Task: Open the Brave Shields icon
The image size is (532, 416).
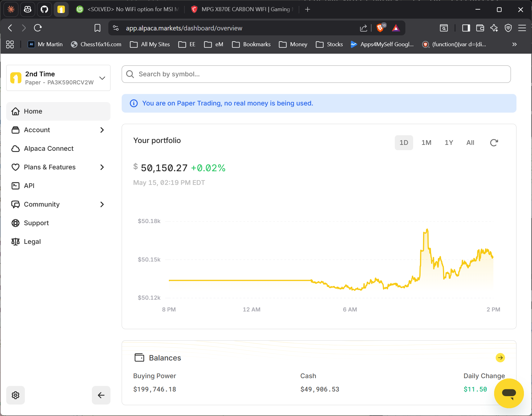Action: coord(381,28)
